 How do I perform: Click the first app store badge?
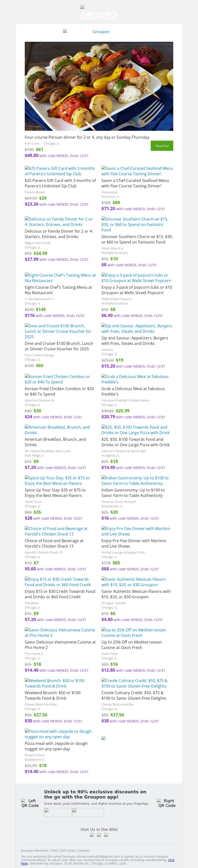(58, 812)
